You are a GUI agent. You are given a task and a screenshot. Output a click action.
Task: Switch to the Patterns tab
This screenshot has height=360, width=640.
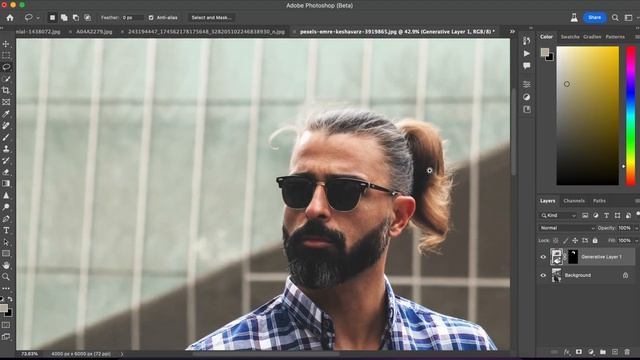615,37
